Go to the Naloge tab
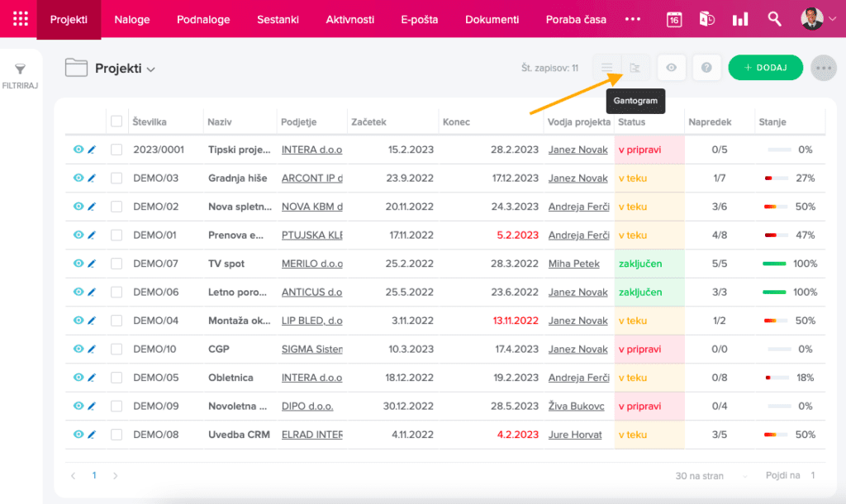This screenshot has height=504, width=846. [x=132, y=19]
